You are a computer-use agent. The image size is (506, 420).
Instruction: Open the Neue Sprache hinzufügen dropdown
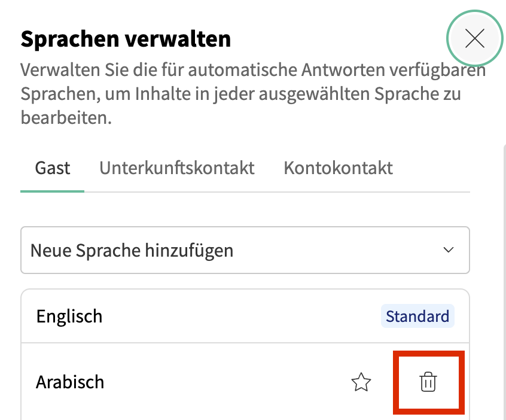pos(245,250)
